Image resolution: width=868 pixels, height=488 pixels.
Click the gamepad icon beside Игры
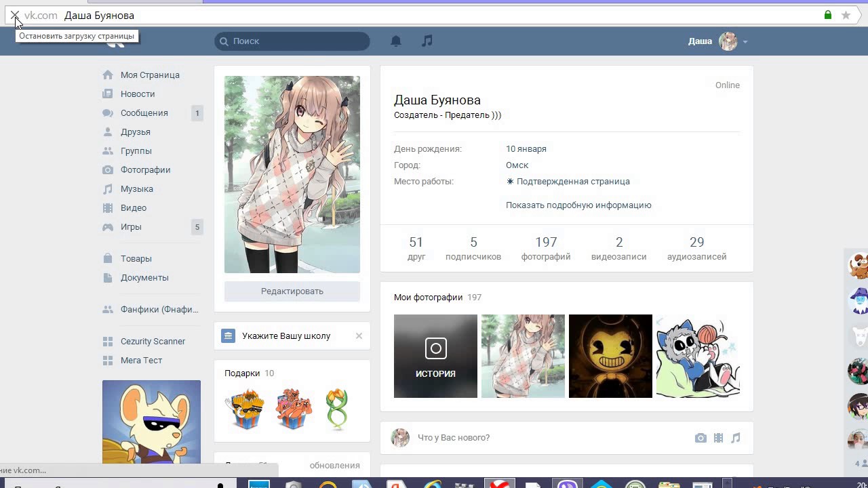click(x=108, y=226)
